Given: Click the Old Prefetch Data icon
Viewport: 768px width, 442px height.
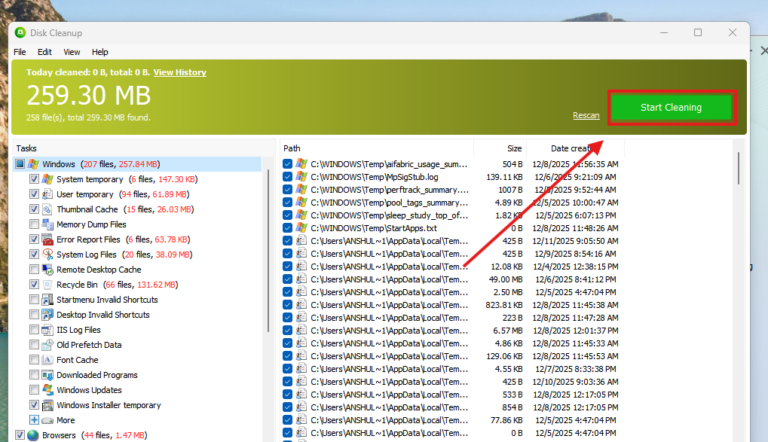Looking at the screenshot, I should (x=48, y=345).
